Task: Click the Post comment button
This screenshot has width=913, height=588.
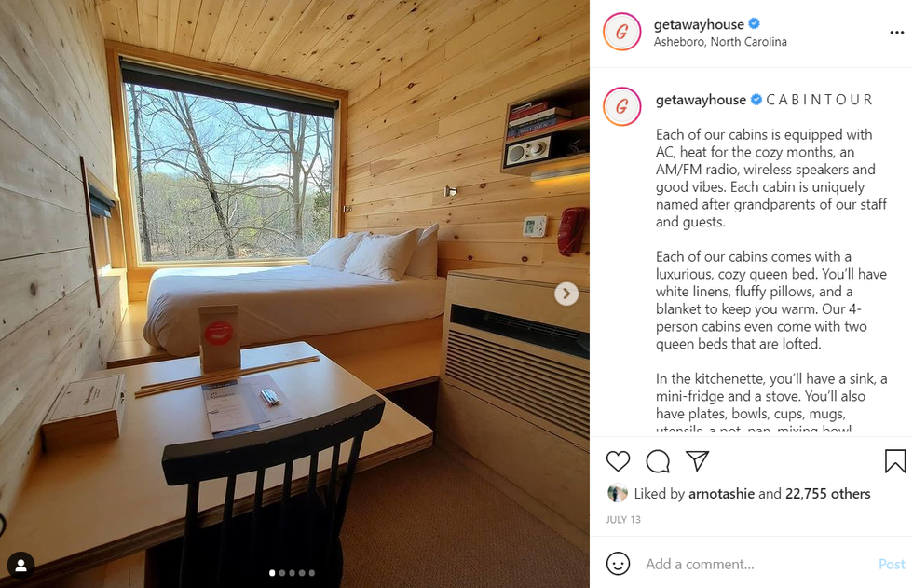Action: click(x=892, y=564)
